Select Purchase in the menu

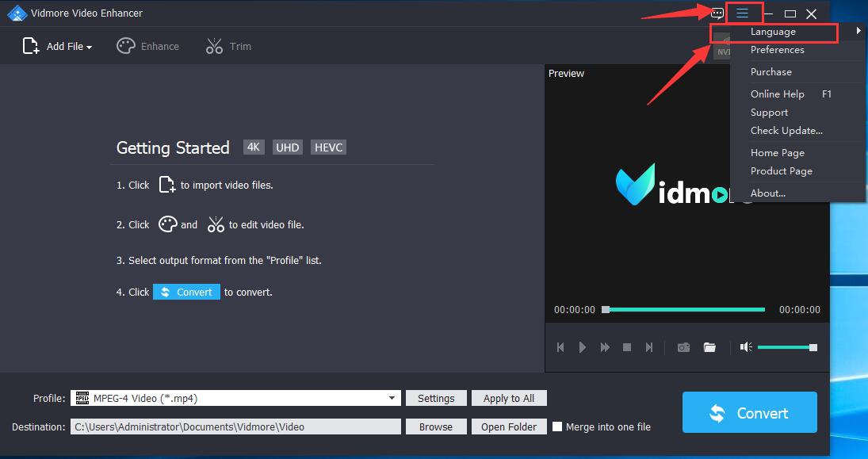point(770,72)
